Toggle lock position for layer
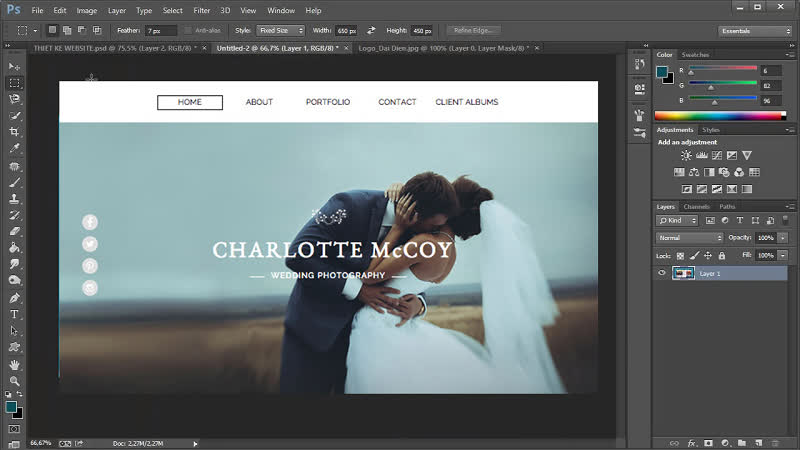The image size is (800, 450). [x=708, y=255]
